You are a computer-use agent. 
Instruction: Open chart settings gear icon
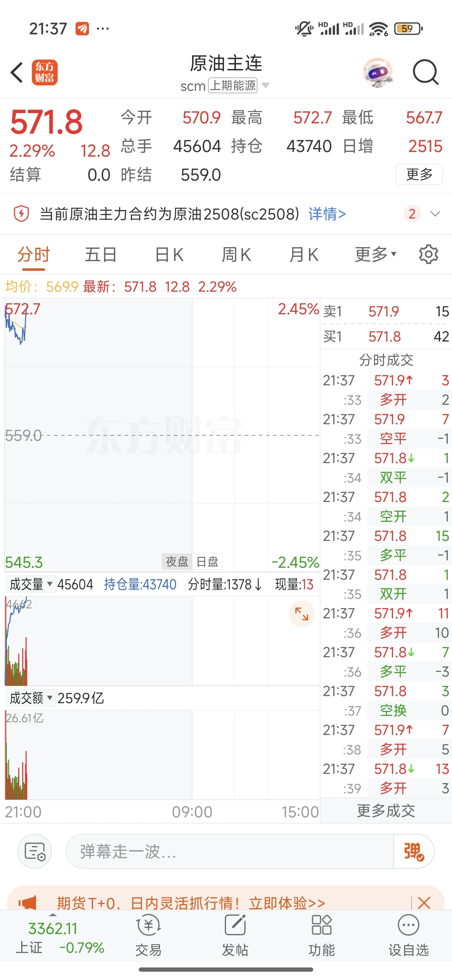[x=428, y=254]
